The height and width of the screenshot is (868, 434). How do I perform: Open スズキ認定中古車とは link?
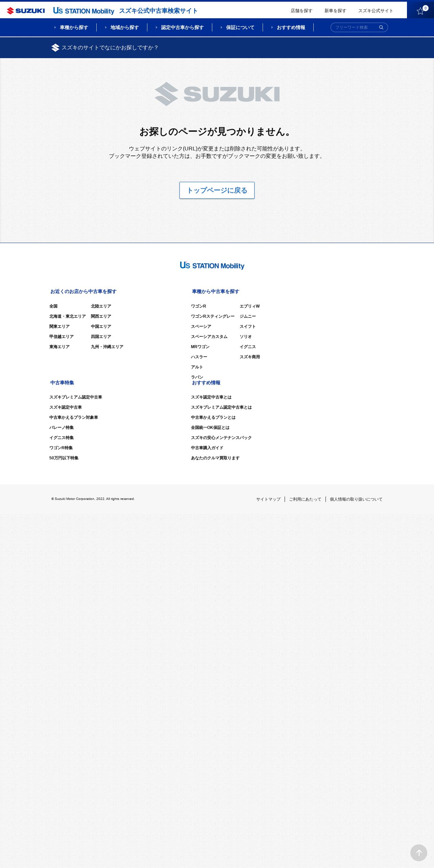pyautogui.click(x=211, y=397)
